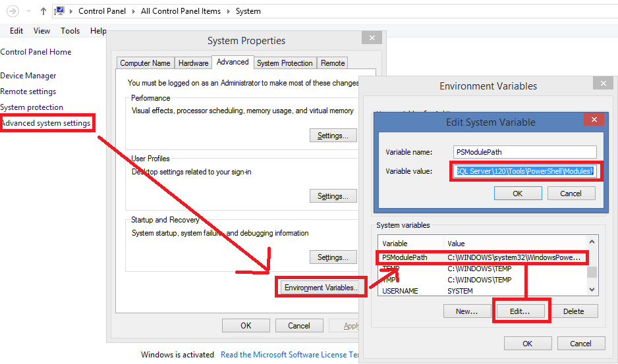Viewport: 618px width, 364px height.
Task: Open the Help menu
Action: [x=98, y=31]
